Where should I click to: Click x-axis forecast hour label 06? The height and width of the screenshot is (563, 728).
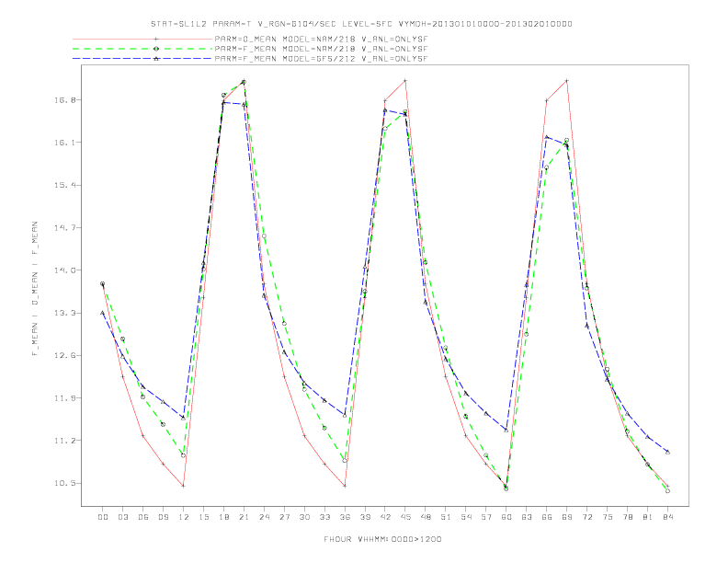(143, 517)
